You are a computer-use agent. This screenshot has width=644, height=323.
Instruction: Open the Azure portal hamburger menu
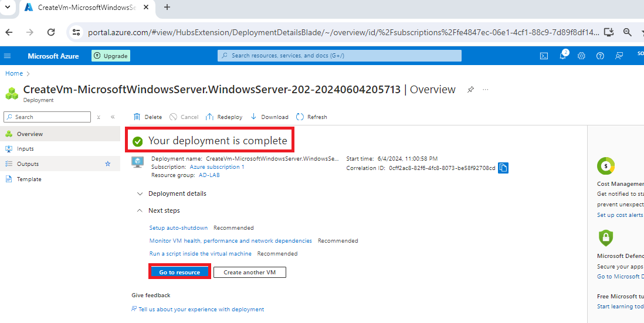pos(8,56)
